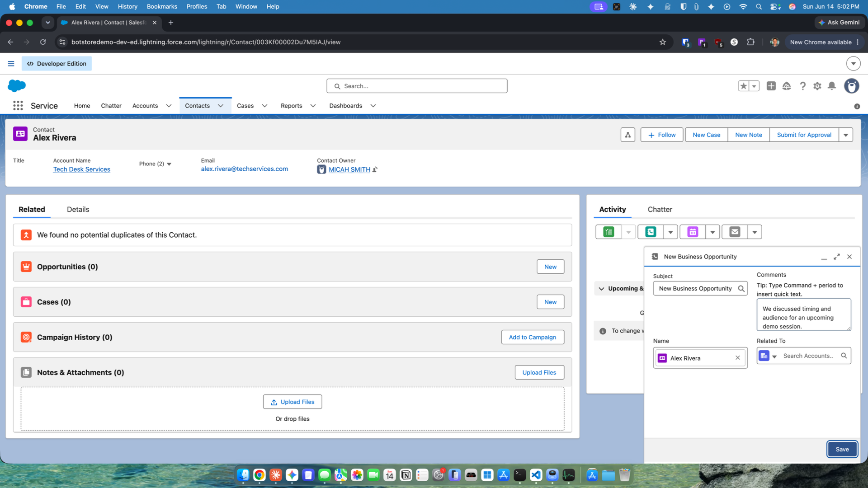The width and height of the screenshot is (868, 488).
Task: Open the Email dropdown arrow
Action: click(x=755, y=232)
